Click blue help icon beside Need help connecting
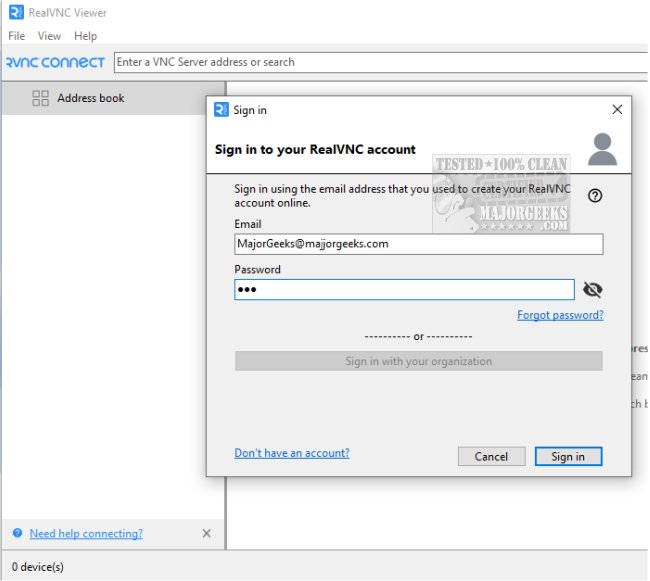This screenshot has width=650, height=581. (17, 533)
